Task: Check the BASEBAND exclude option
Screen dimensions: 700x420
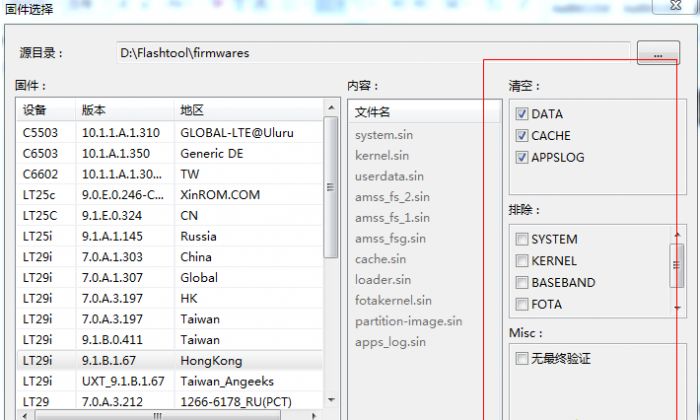Action: [521, 283]
